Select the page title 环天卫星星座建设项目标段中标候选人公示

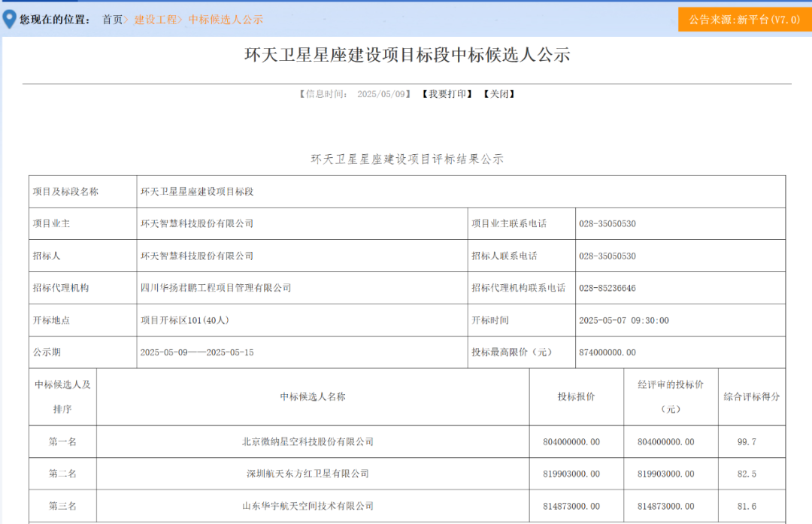[407, 55]
